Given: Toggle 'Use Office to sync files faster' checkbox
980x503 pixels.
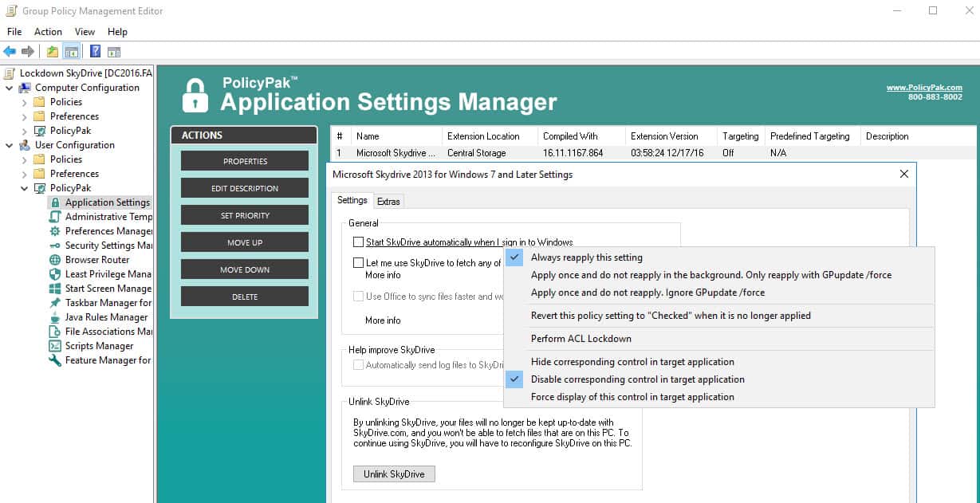Looking at the screenshot, I should pyautogui.click(x=358, y=297).
